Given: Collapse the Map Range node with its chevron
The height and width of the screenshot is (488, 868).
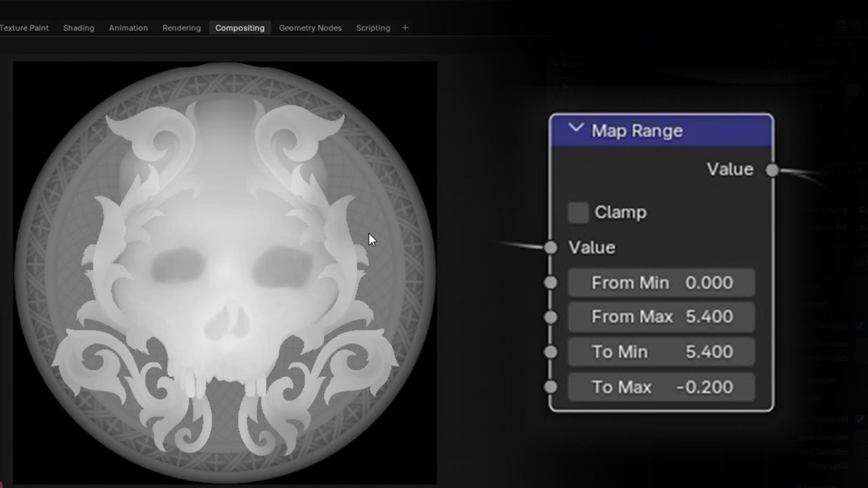Looking at the screenshot, I should (576, 129).
